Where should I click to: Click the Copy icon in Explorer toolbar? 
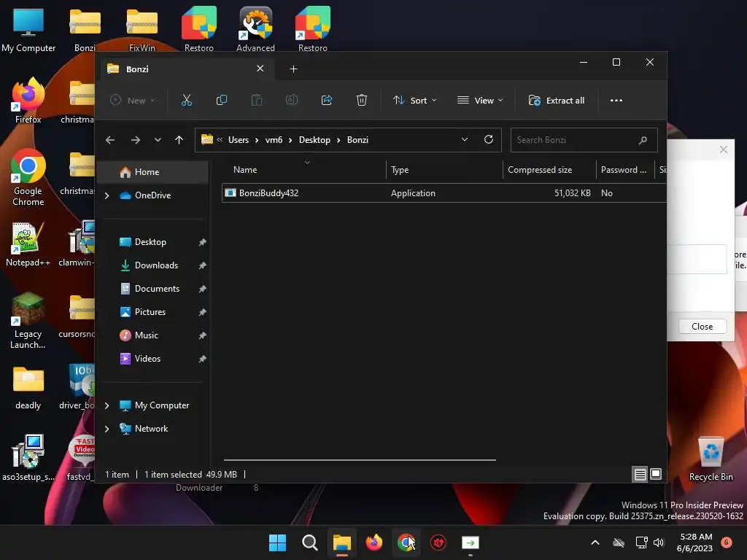pyautogui.click(x=222, y=101)
